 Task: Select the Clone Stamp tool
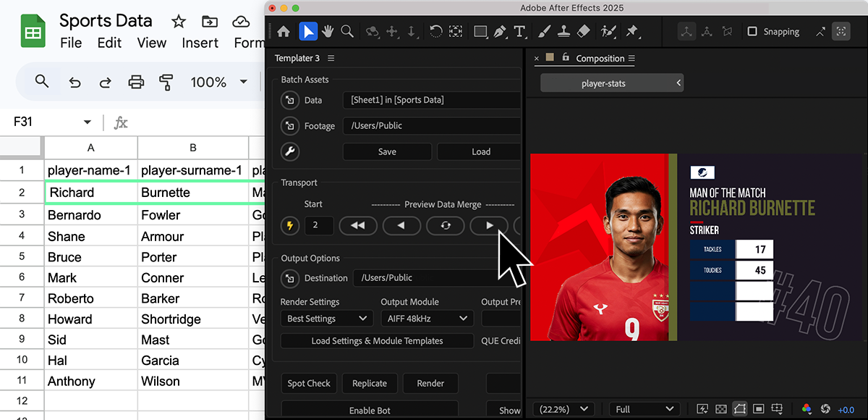coord(565,31)
